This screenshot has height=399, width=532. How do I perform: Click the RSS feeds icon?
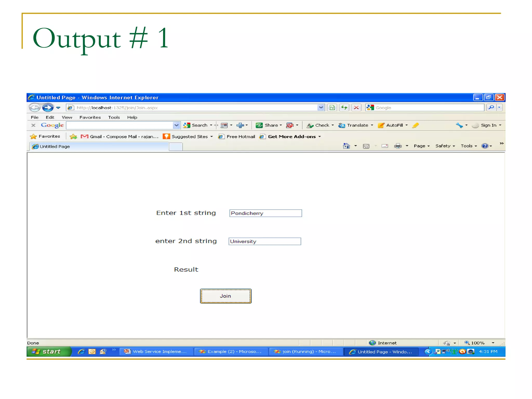click(x=366, y=146)
